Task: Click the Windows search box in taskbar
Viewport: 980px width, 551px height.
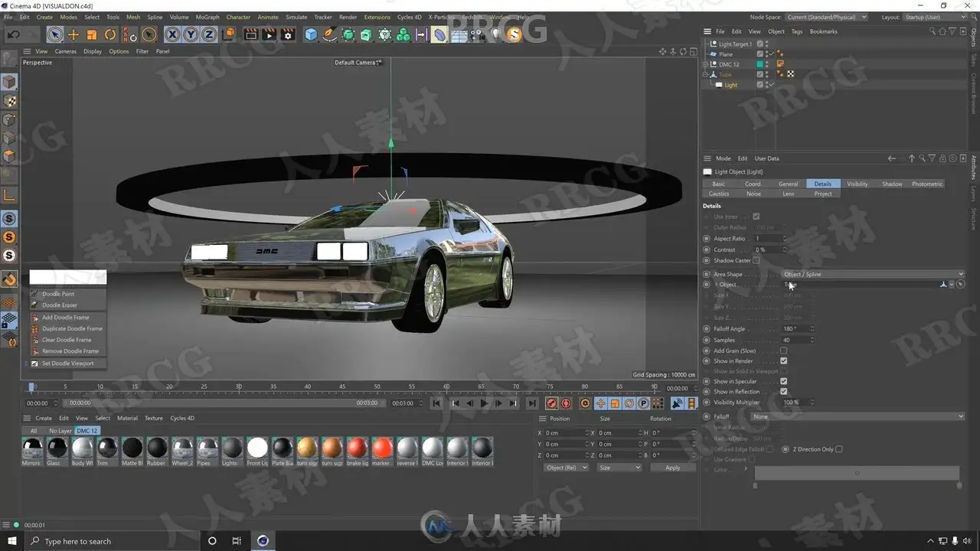Action: pyautogui.click(x=107, y=541)
